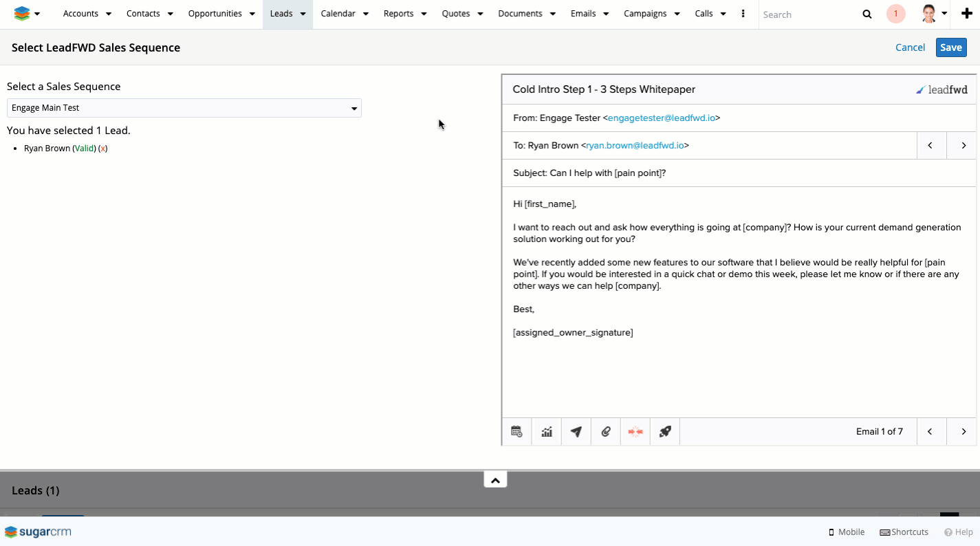Screen dimensions: 980x546
Task: Open the user avatar dropdown arrow
Action: tap(944, 14)
